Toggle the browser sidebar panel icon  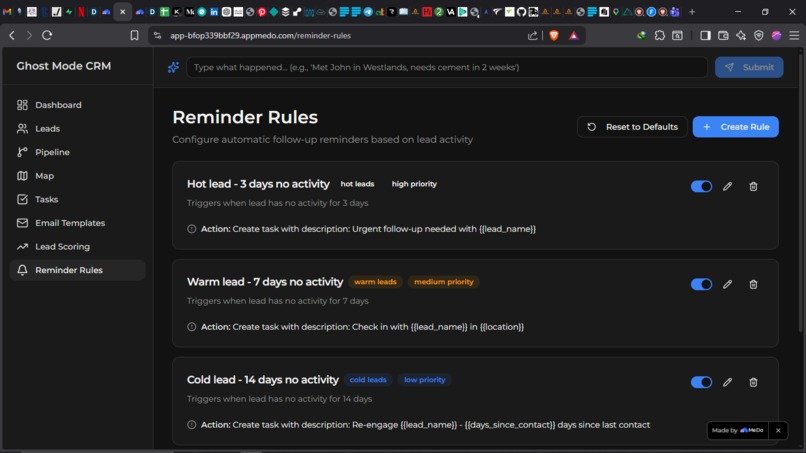705,35
